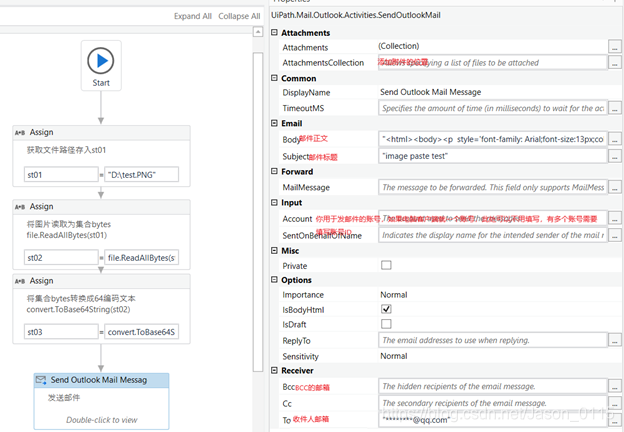624x432 pixels.
Task: Open ellipsis editor for TimeoutMS
Action: pos(615,108)
